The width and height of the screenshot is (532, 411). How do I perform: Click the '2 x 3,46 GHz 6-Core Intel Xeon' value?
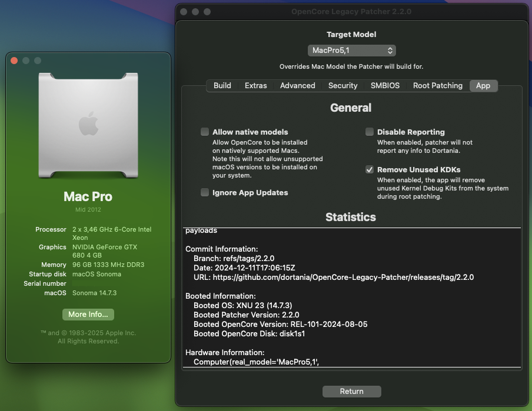tap(112, 233)
